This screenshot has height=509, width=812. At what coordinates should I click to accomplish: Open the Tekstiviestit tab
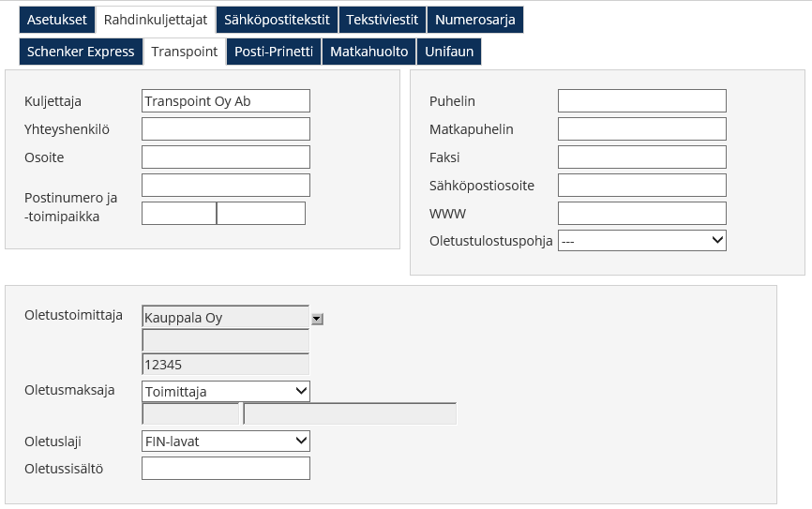tap(382, 20)
